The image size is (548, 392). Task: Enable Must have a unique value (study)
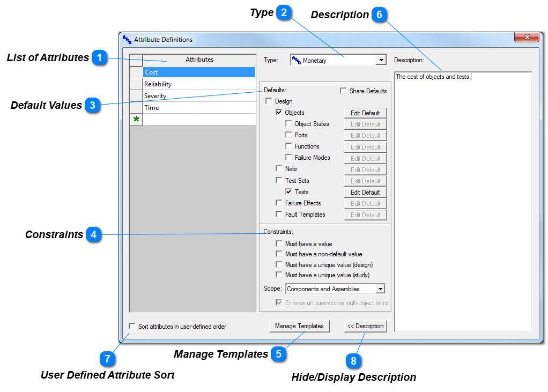point(279,275)
